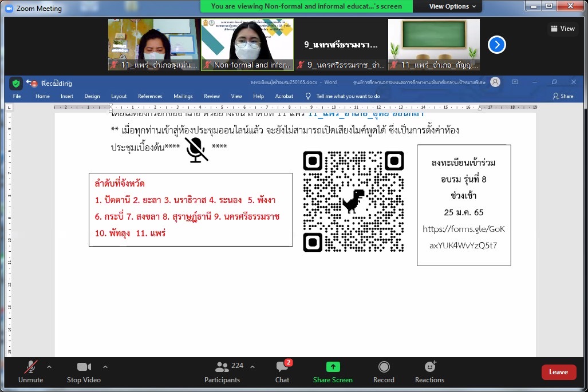Open the Help ribbon tab
This screenshot has height=392, width=588.
coord(258,96)
